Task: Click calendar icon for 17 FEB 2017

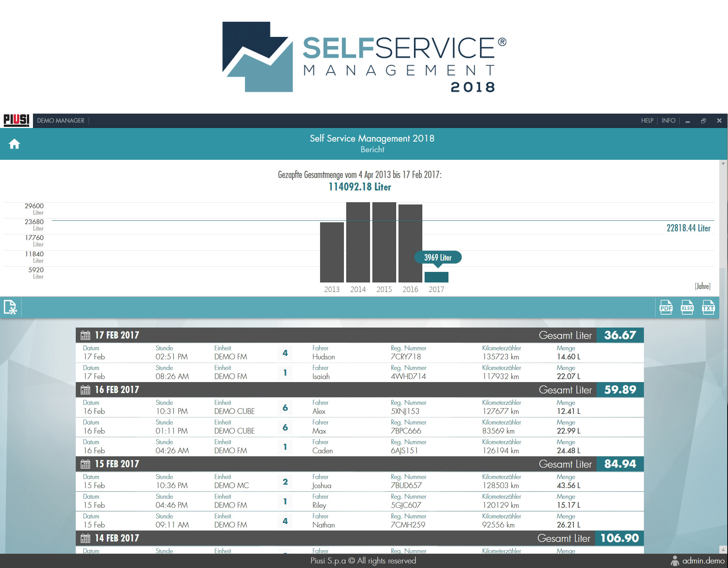Action: click(85, 335)
